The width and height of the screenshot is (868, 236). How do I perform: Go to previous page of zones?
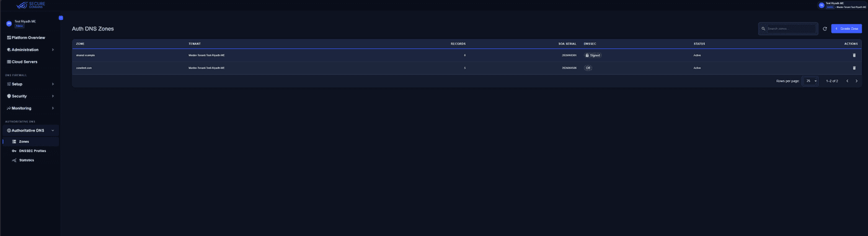(x=847, y=81)
